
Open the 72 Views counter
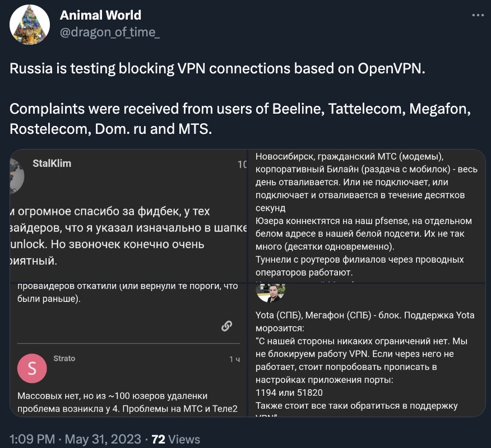[175, 439]
